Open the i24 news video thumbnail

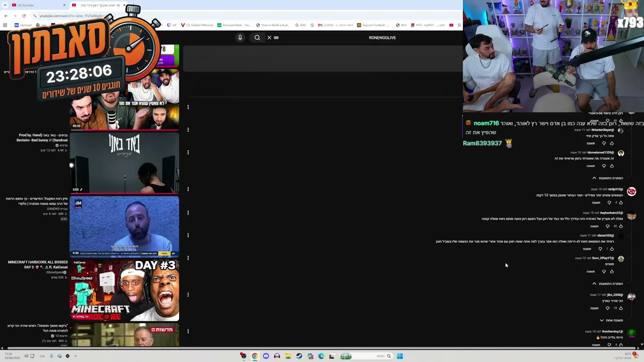[x=124, y=226]
